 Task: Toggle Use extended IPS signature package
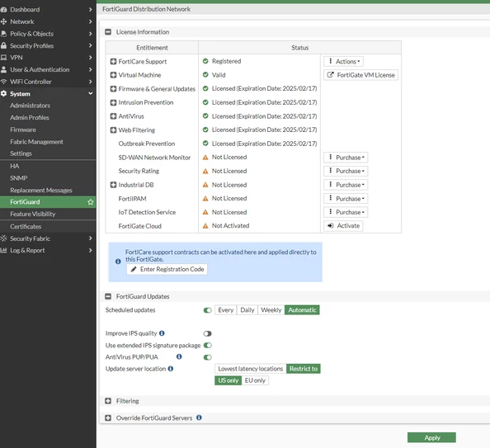pyautogui.click(x=208, y=345)
